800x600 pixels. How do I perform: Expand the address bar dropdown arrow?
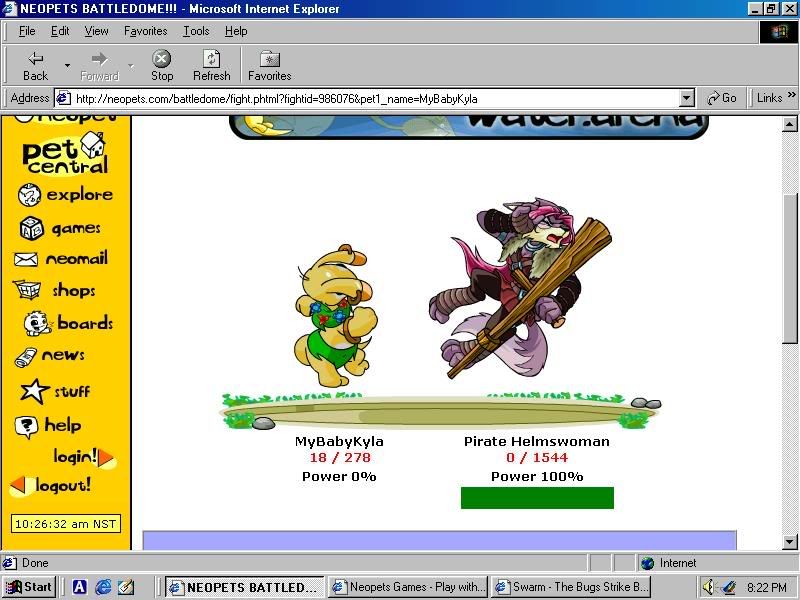[687, 98]
